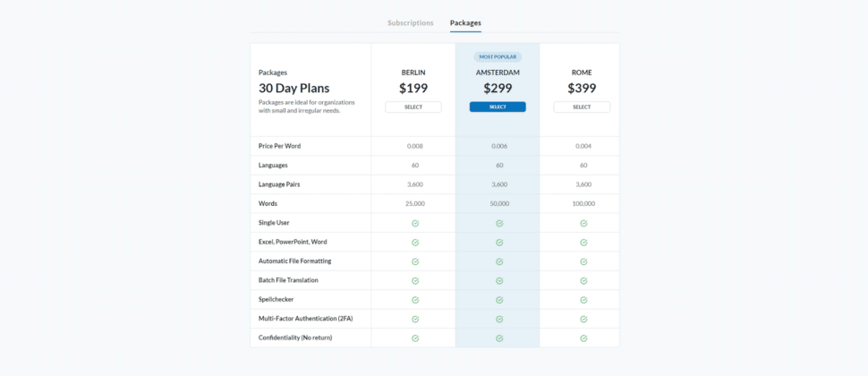Screen dimensions: 868x376
Task: Select the Rome $399 plan
Action: 582,107
